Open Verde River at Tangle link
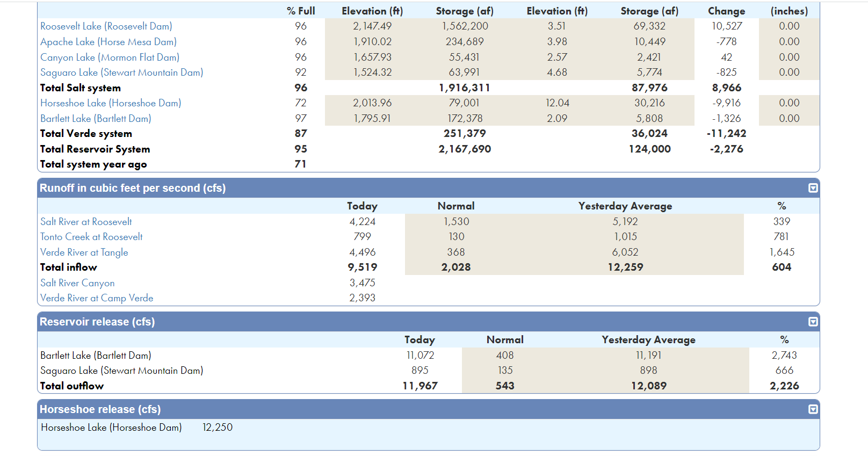This screenshot has width=868, height=456. (84, 252)
